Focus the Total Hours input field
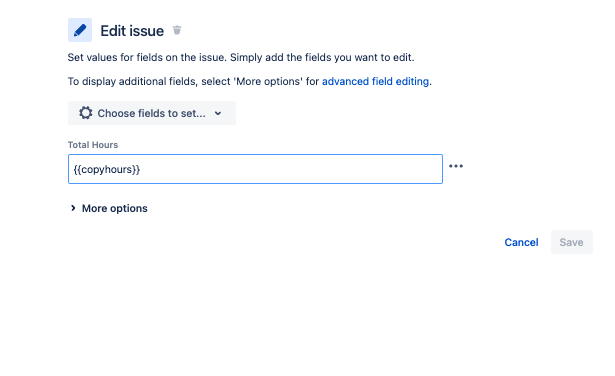Image resolution: width=615 pixels, height=376 pixels. pos(255,169)
